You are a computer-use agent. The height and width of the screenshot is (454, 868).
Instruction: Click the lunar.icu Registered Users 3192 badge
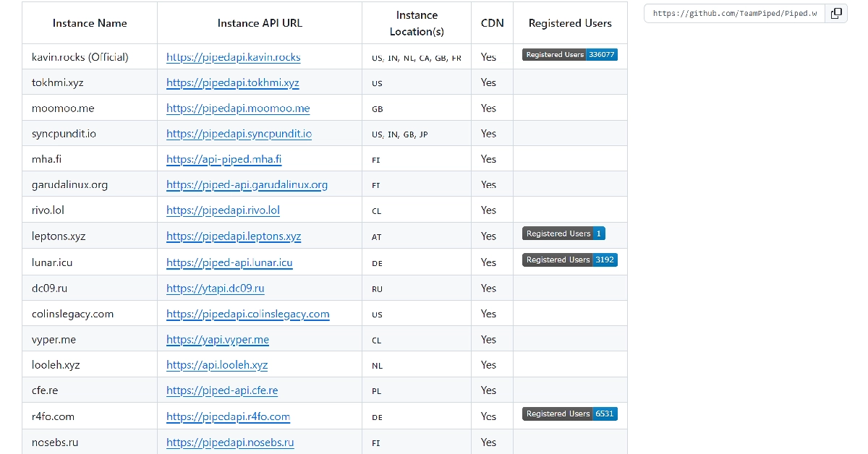click(x=569, y=260)
